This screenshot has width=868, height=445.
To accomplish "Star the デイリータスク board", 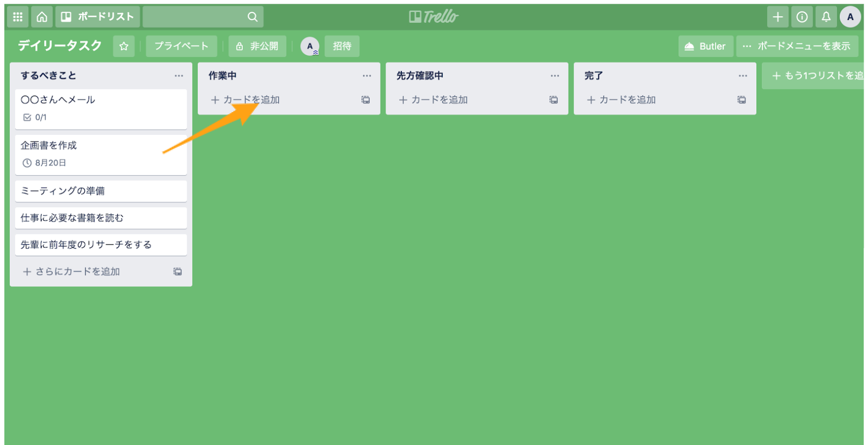I will 124,46.
